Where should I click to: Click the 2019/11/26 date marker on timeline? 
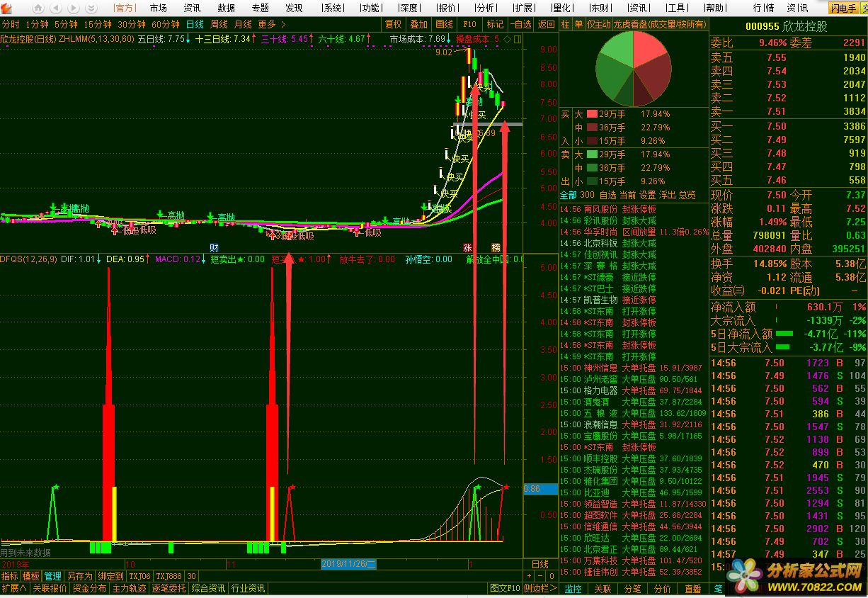[x=348, y=564]
